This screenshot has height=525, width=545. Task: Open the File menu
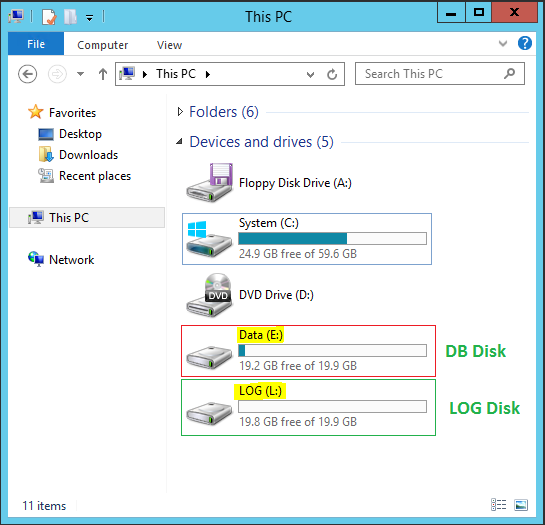(36, 44)
